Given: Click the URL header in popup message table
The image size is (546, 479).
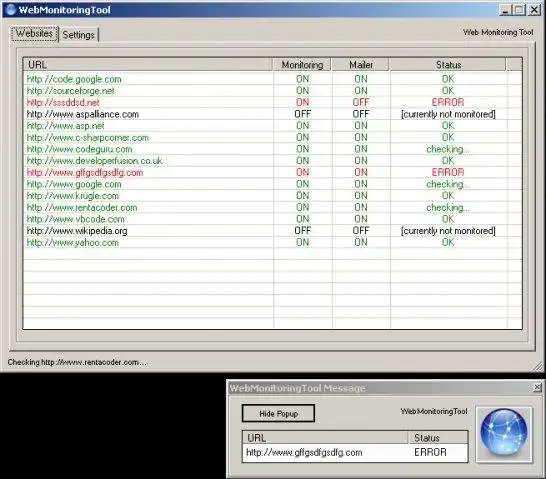Looking at the screenshot, I should (x=325, y=438).
